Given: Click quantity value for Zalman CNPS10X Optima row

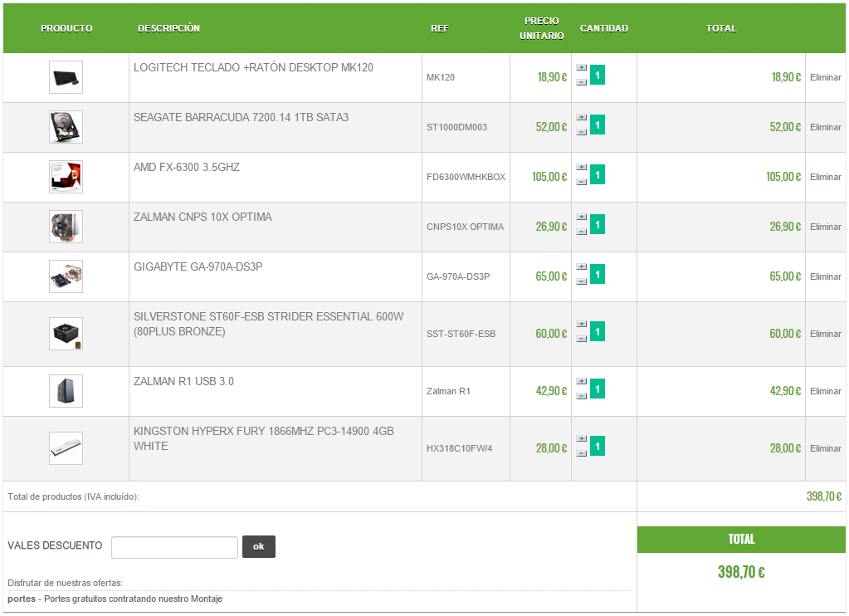Looking at the screenshot, I should [598, 224].
